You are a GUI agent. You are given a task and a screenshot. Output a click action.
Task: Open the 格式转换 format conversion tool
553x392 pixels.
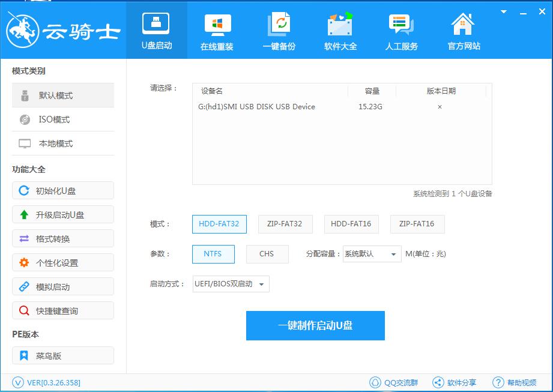(x=62, y=238)
